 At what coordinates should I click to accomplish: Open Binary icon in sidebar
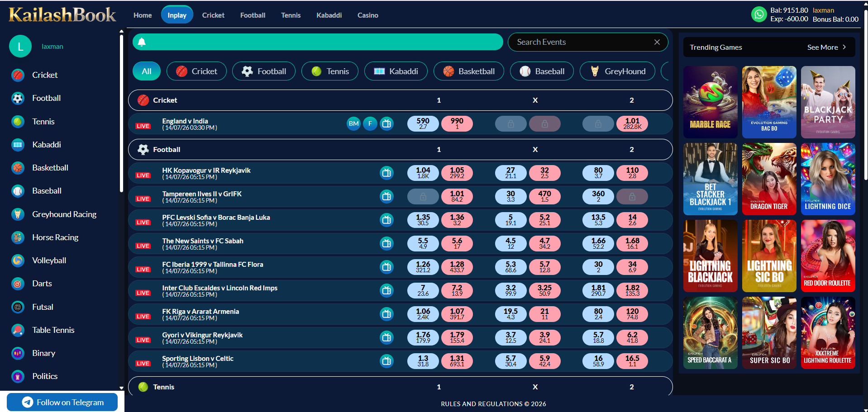point(18,353)
